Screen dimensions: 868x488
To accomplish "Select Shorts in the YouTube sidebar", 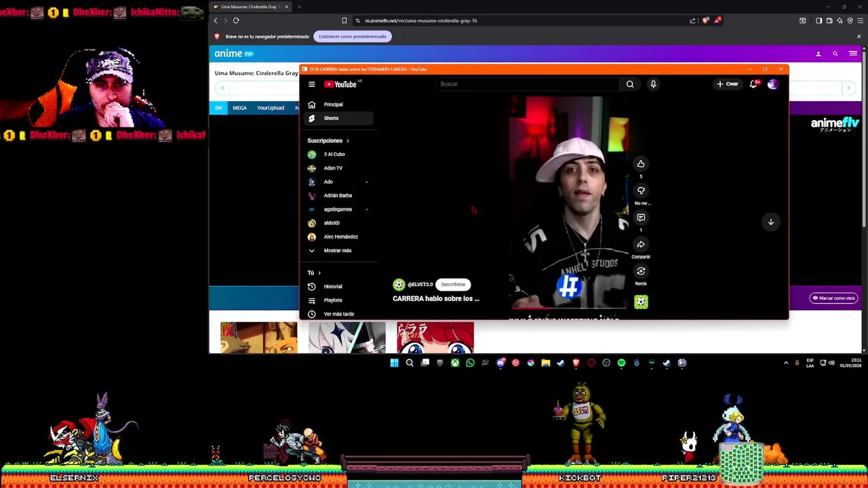I will coord(337,118).
